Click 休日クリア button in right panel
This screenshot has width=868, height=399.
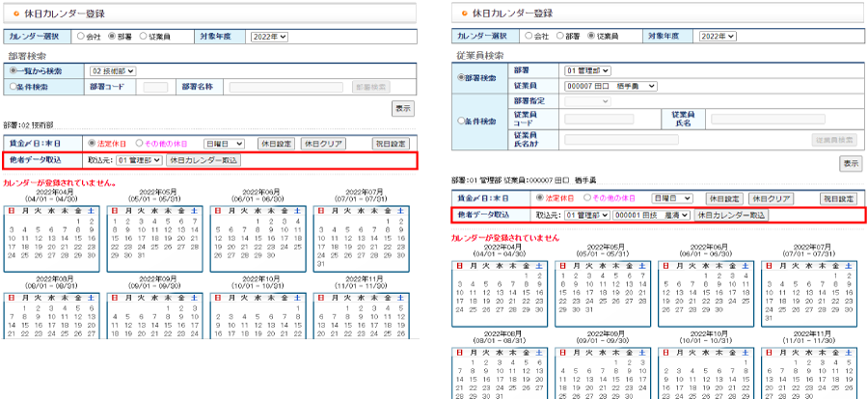[x=772, y=199]
